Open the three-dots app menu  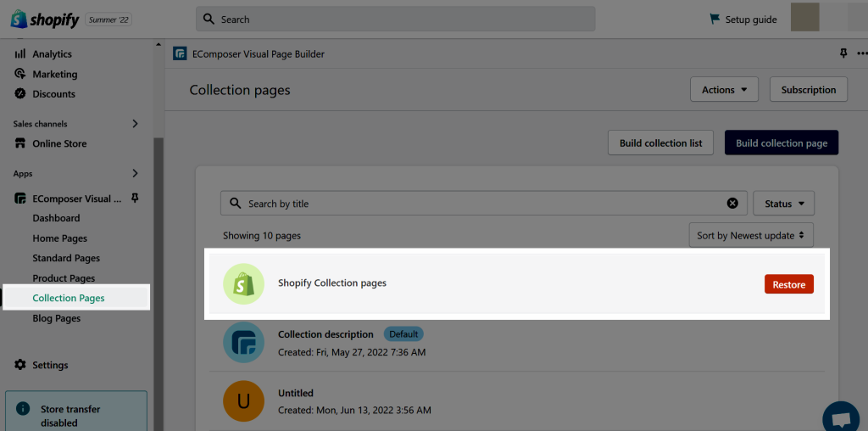[862, 53]
